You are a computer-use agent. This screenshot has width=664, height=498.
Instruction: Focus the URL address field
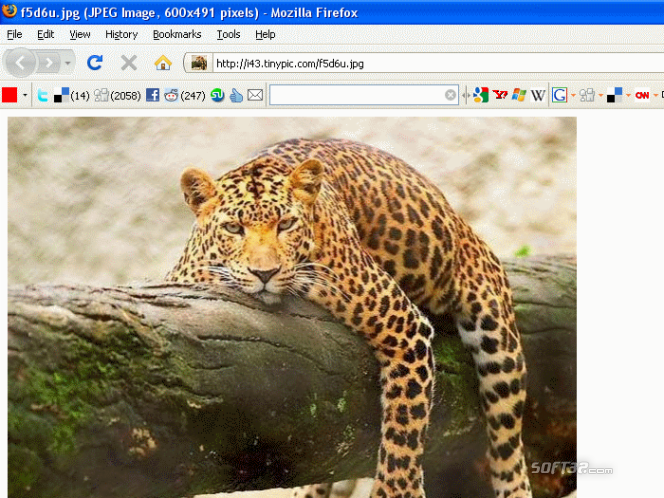438,64
